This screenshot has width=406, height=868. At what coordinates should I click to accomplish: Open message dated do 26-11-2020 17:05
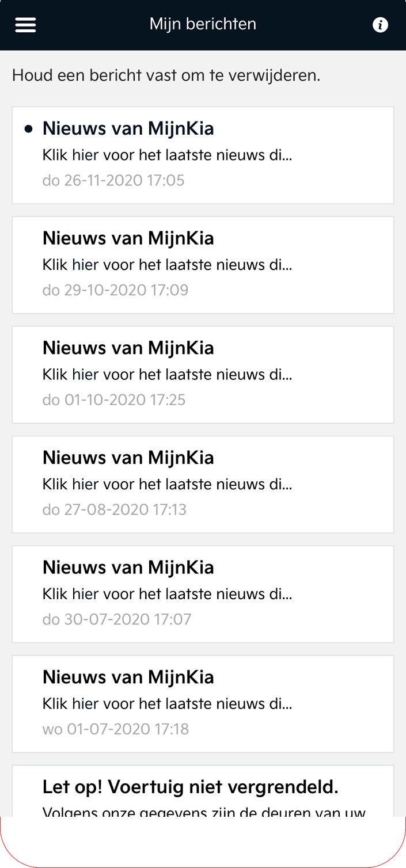(203, 155)
